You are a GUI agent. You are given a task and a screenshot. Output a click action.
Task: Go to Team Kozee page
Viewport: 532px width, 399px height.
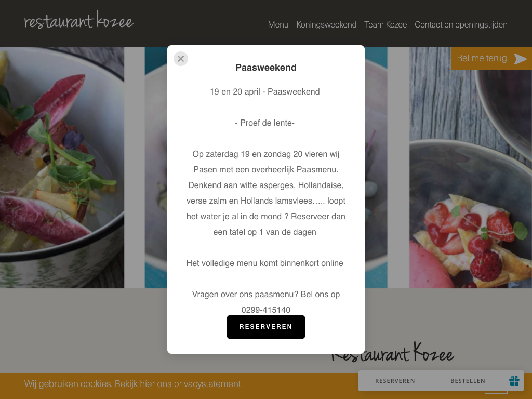pos(385,25)
